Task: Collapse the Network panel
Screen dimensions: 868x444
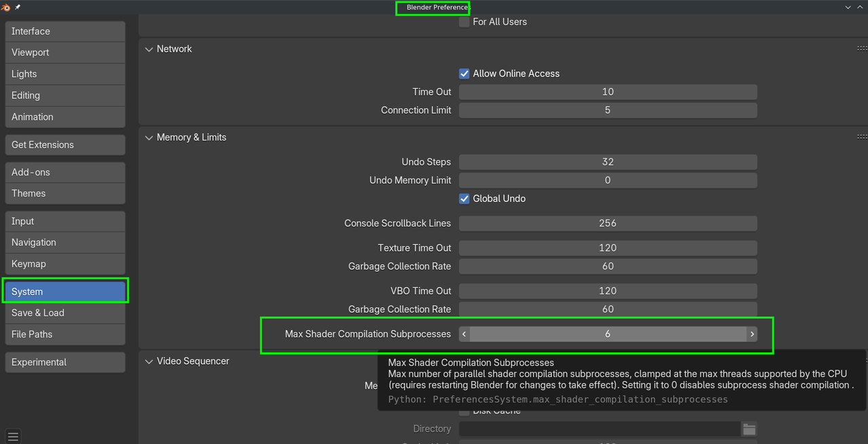Action: pos(149,49)
